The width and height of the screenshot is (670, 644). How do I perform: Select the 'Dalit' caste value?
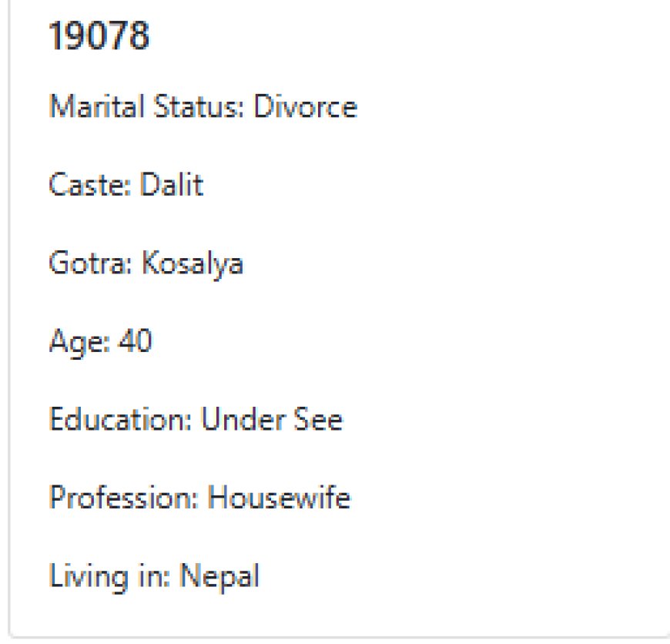[172, 185]
